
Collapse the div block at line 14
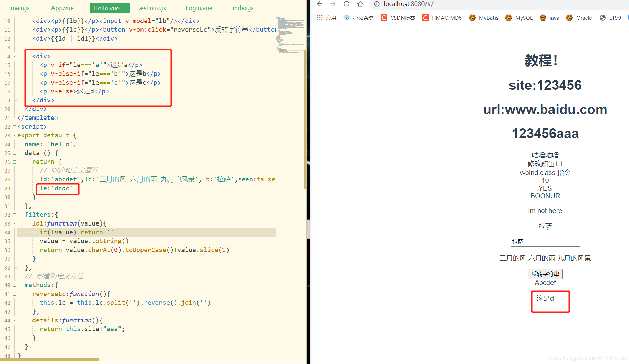point(15,57)
